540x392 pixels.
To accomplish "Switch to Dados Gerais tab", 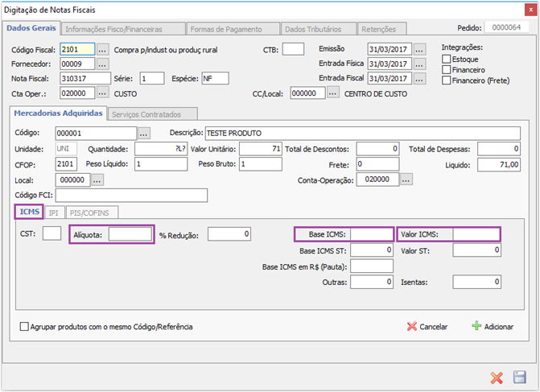I will coord(31,28).
